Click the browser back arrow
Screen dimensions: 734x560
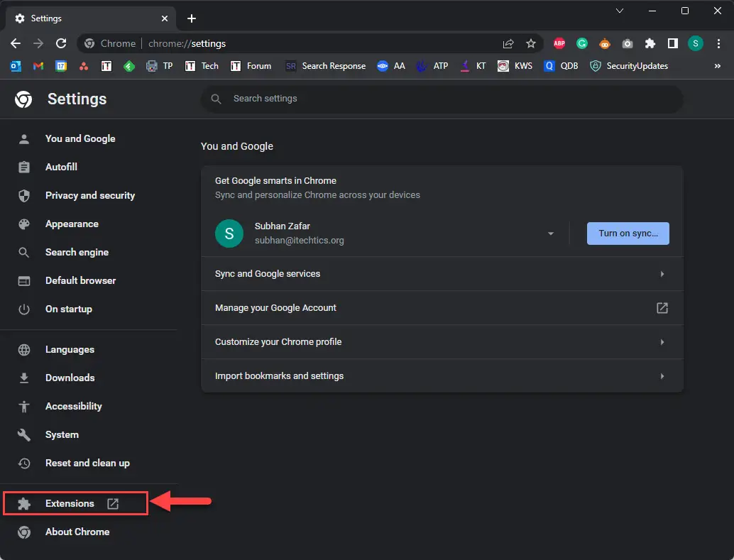pos(16,43)
